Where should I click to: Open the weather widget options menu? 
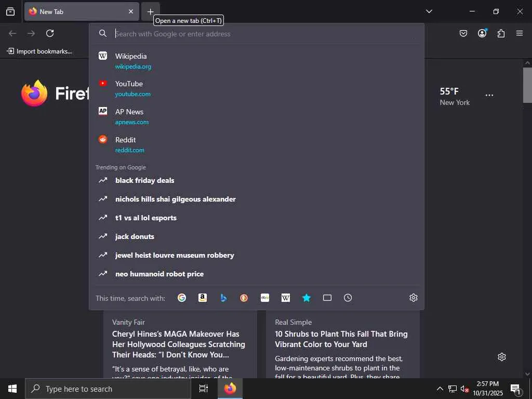tap(489, 96)
